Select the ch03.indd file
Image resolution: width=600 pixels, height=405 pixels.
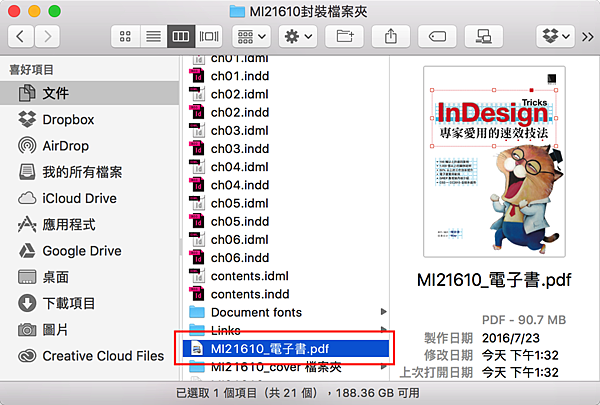pos(285,149)
